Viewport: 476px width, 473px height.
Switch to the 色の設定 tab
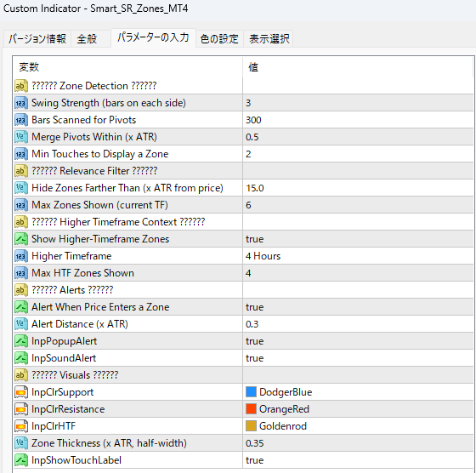point(219,39)
